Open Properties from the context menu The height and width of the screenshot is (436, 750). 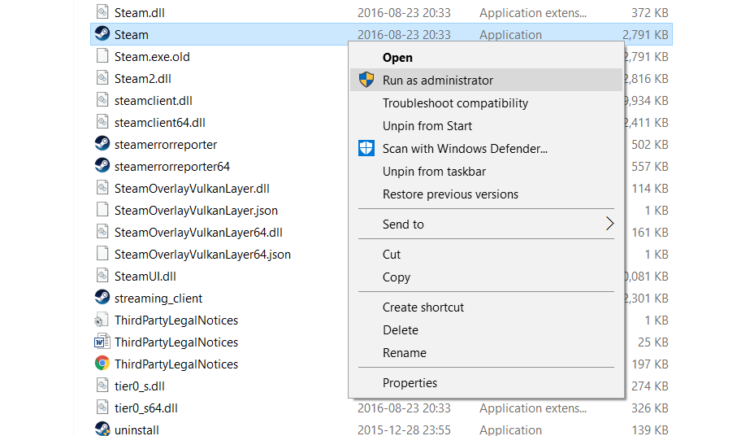(x=486, y=383)
